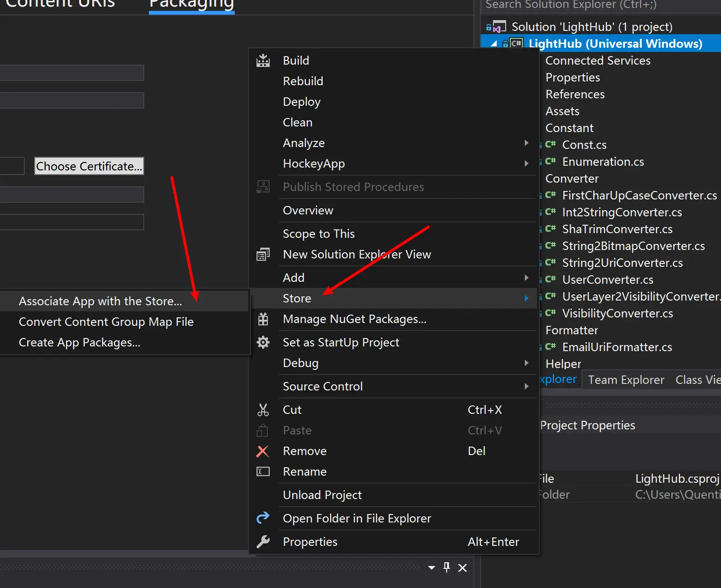Viewport: 721px width, 588px height.
Task: Click the LightHub C# project icon
Action: (x=516, y=44)
